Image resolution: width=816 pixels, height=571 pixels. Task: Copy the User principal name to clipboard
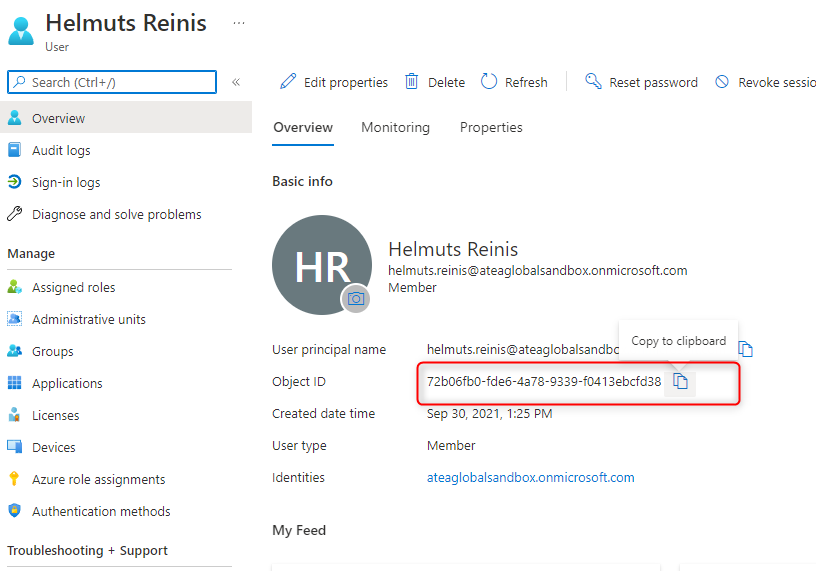click(x=746, y=349)
